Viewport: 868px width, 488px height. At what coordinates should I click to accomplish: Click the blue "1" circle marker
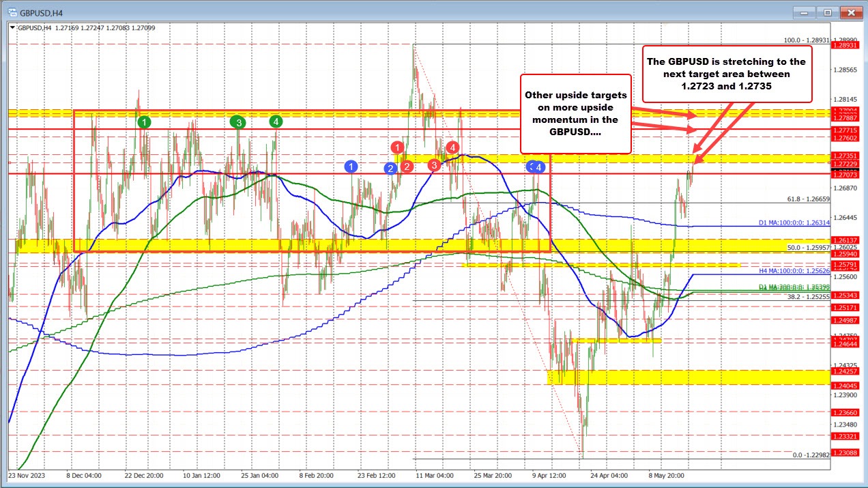pyautogui.click(x=351, y=165)
